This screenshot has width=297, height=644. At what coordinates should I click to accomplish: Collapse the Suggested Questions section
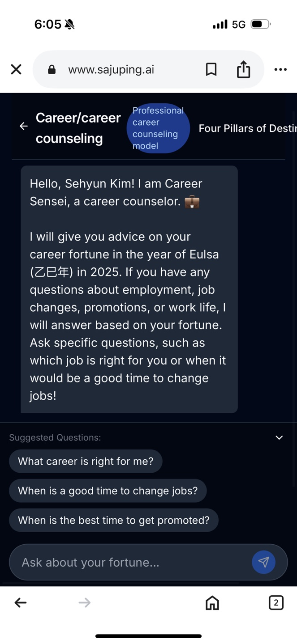click(x=279, y=437)
